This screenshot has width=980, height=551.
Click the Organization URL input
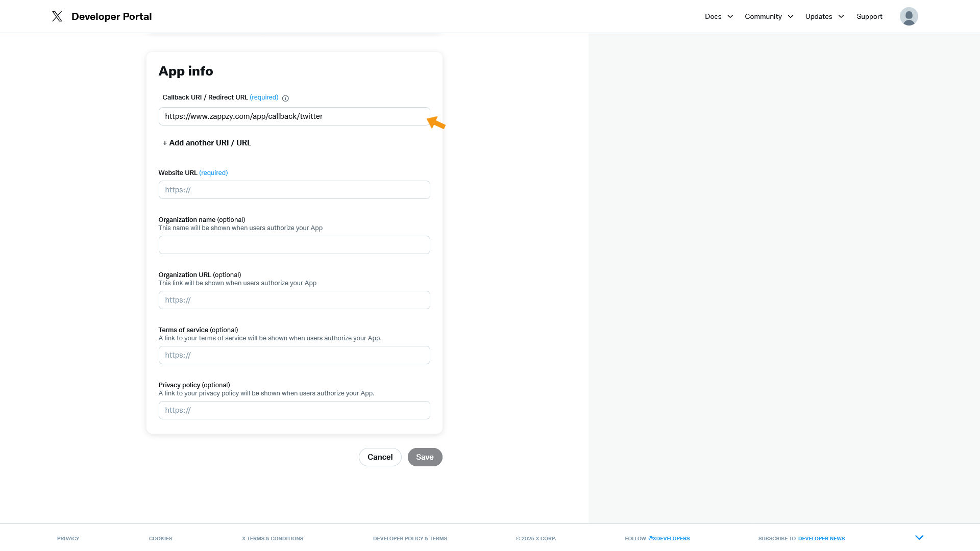[x=294, y=300]
